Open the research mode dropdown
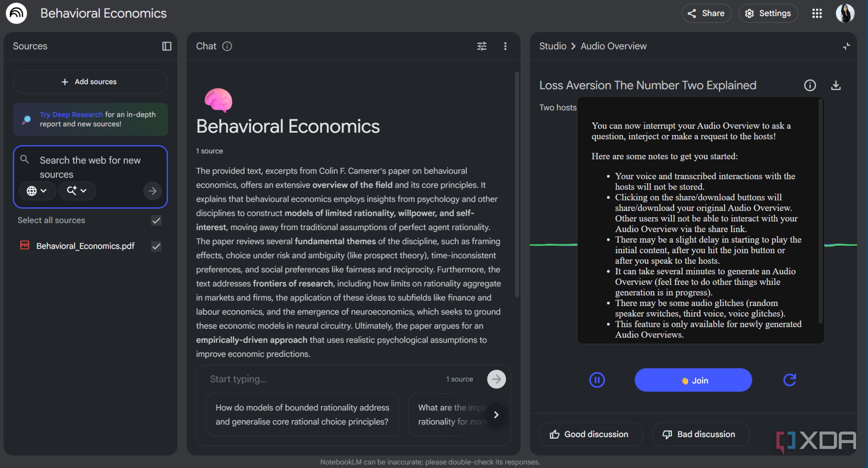Viewport: 868px width, 468px height. pos(77,191)
